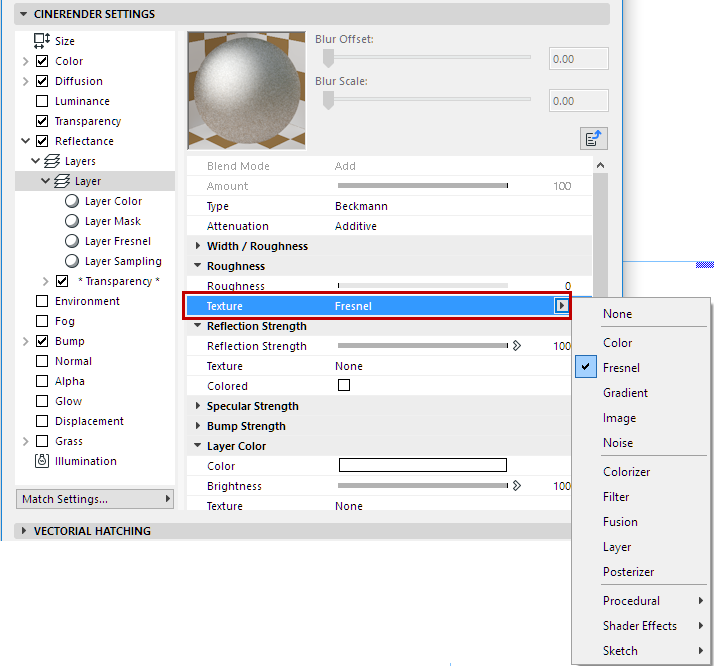Image resolution: width=714 pixels, height=666 pixels.
Task: Select the Layer Mask sphere icon
Action: [x=72, y=221]
